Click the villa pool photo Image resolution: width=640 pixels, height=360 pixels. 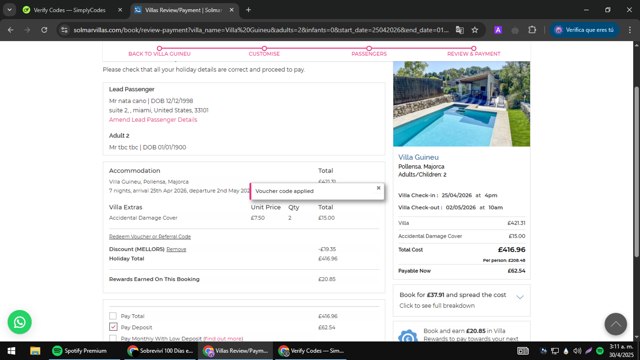pos(462,104)
